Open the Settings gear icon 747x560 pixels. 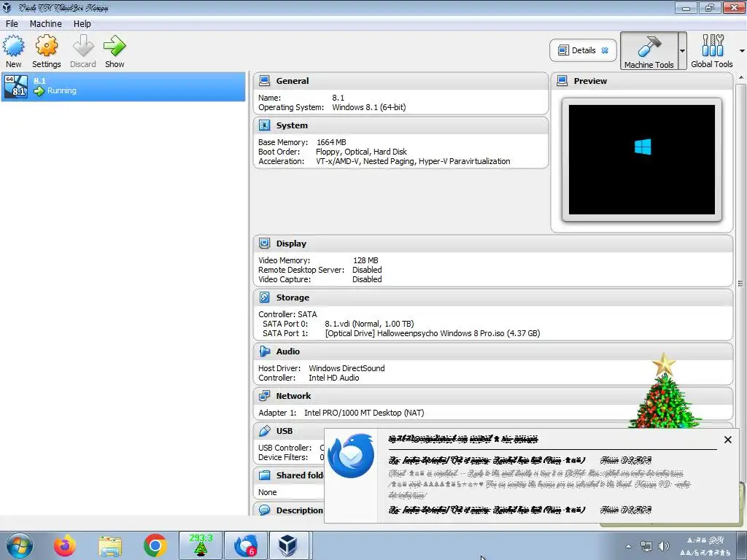(x=46, y=46)
